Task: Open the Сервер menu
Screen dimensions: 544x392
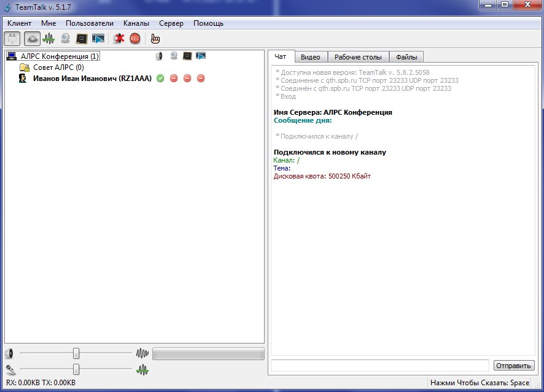Action: pos(171,23)
